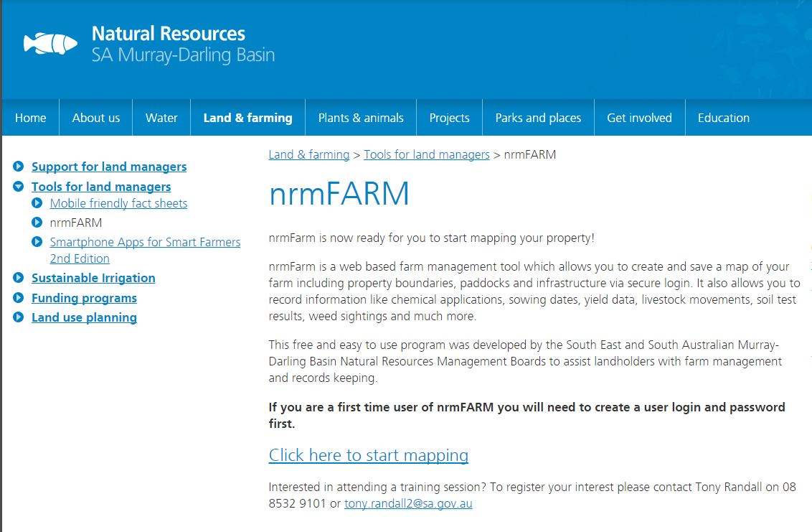Image resolution: width=812 pixels, height=532 pixels.
Task: Select nrmFARM in the sidebar
Action: (76, 223)
